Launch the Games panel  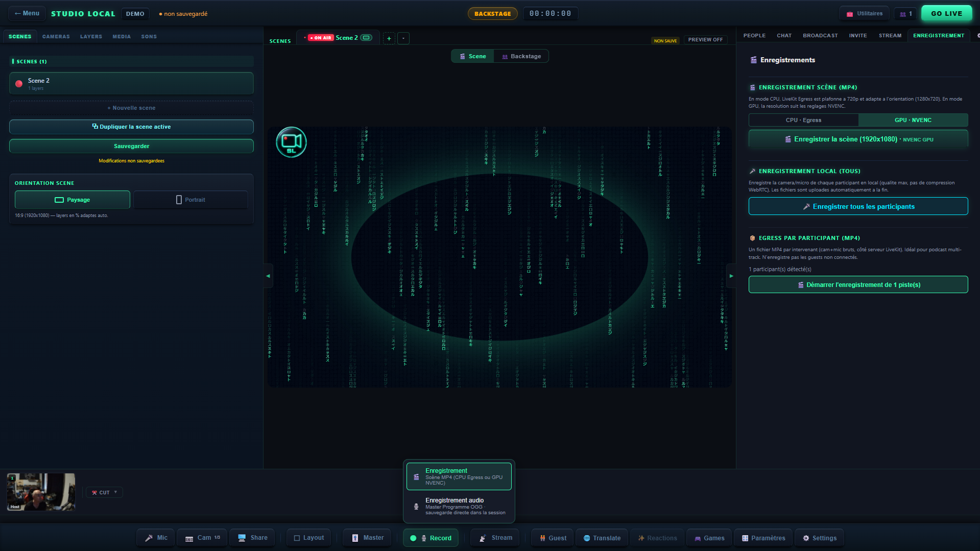click(x=709, y=538)
